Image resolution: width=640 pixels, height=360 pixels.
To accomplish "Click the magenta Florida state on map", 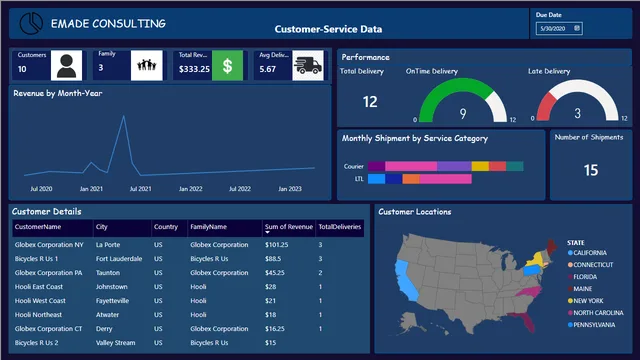I will click(x=527, y=321).
